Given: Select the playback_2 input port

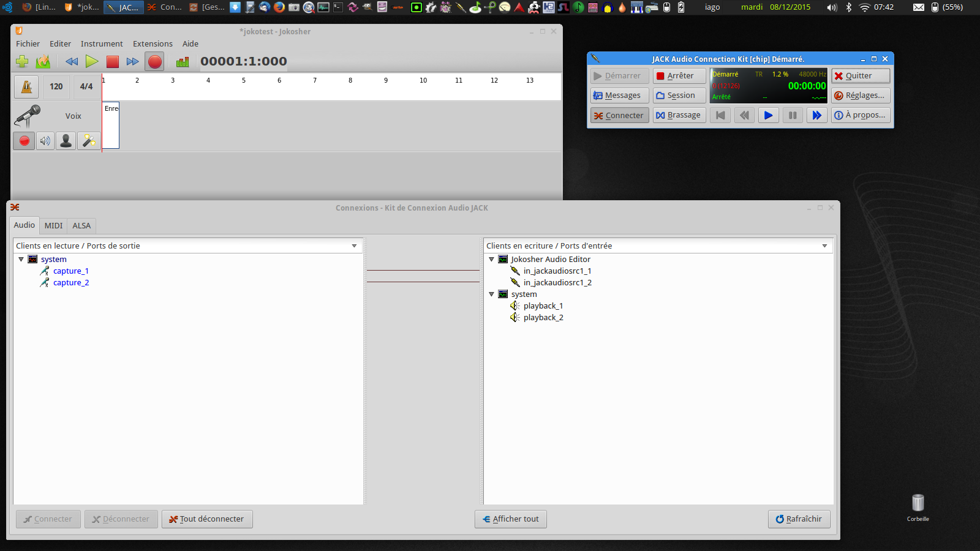Looking at the screenshot, I should coord(543,318).
